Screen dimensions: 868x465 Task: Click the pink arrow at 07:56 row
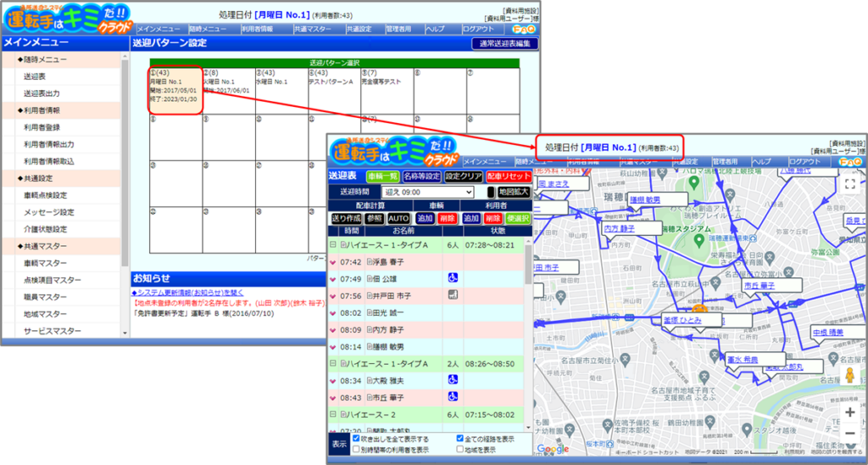click(x=332, y=296)
